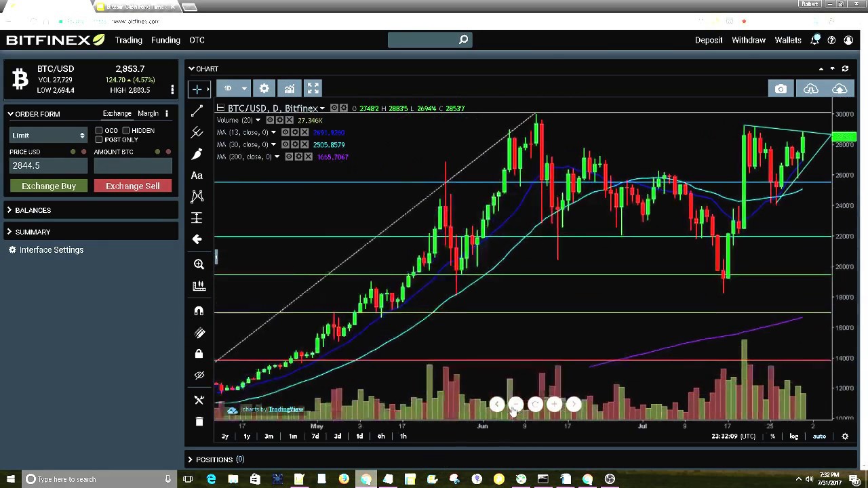
Task: Switch to the Exchange order tab
Action: click(x=117, y=114)
